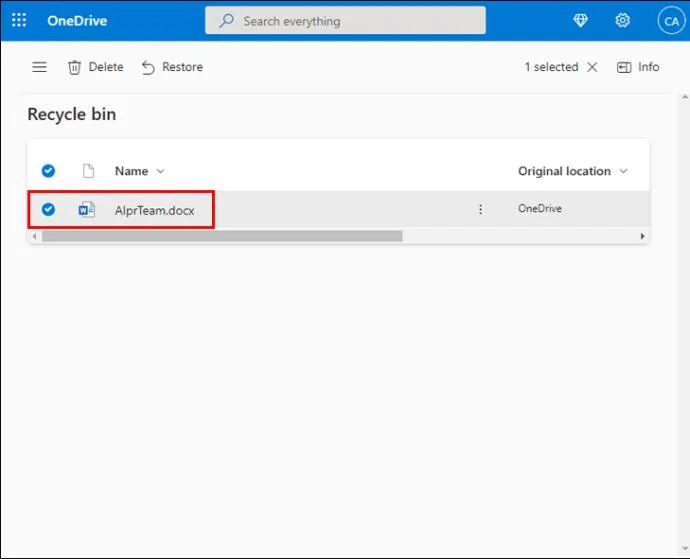Open the Info details pane

(638, 67)
